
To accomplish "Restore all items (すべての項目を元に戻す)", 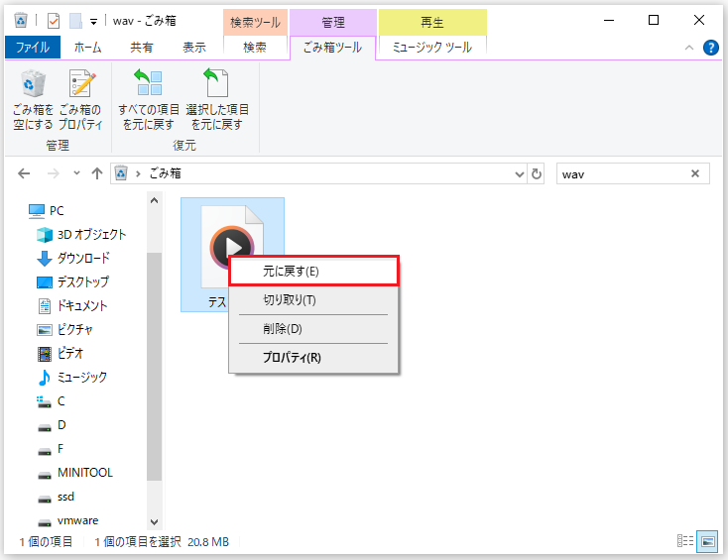I will 149,100.
